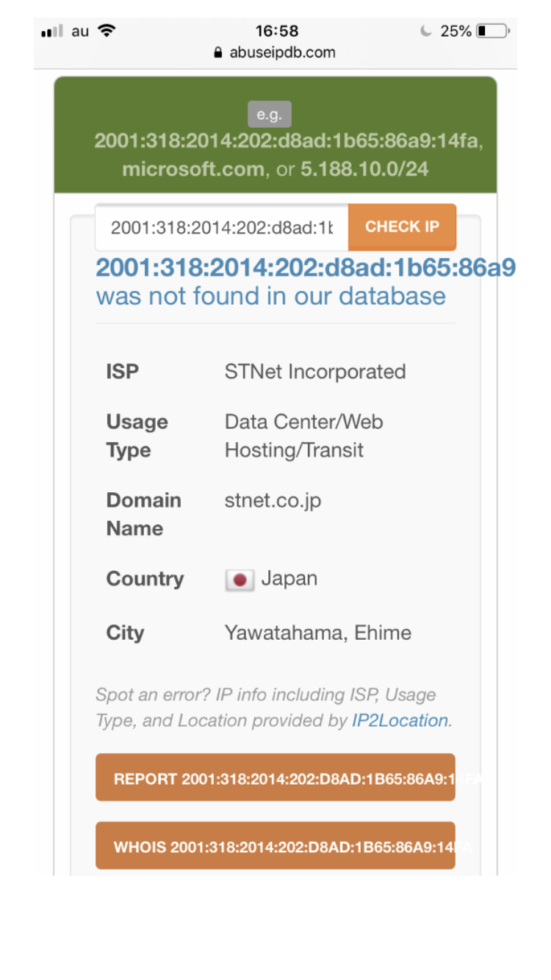Click the example IPv6 address text
Viewport: 551px width, 980px height.
(287, 141)
